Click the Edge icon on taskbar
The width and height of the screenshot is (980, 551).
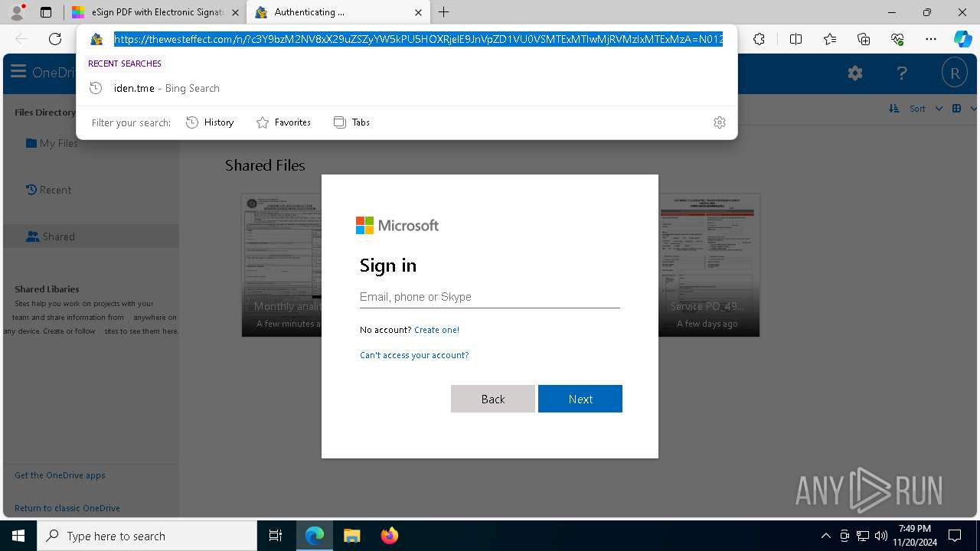click(x=315, y=536)
